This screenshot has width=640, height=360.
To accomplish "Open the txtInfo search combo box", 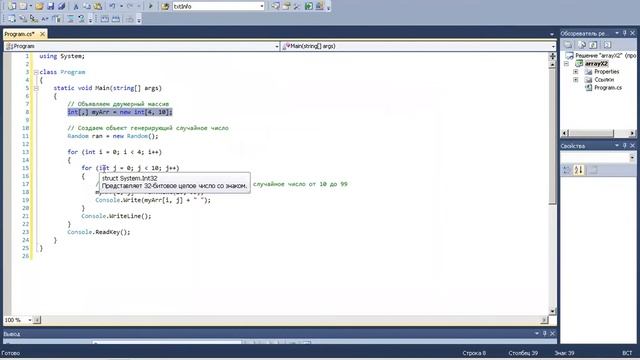I will click(262, 6).
